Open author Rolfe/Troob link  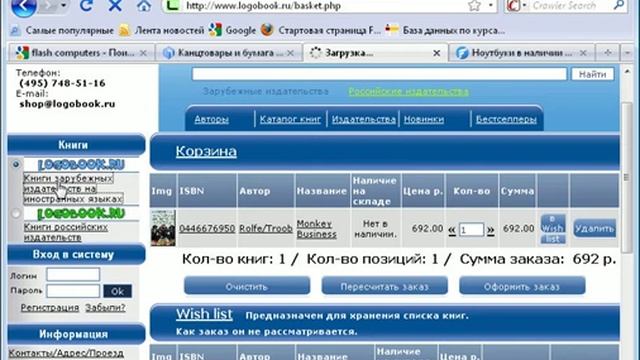point(266,228)
